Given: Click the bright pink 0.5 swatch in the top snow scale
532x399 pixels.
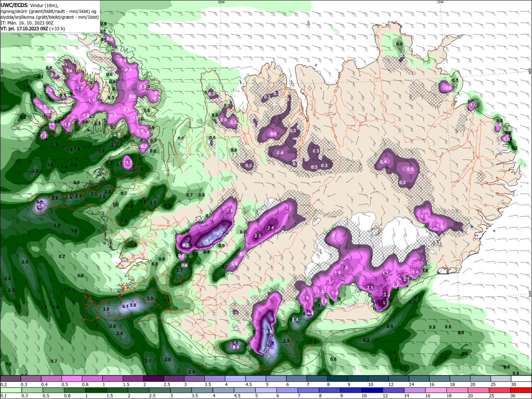Looking at the screenshot, I should 71,379.
